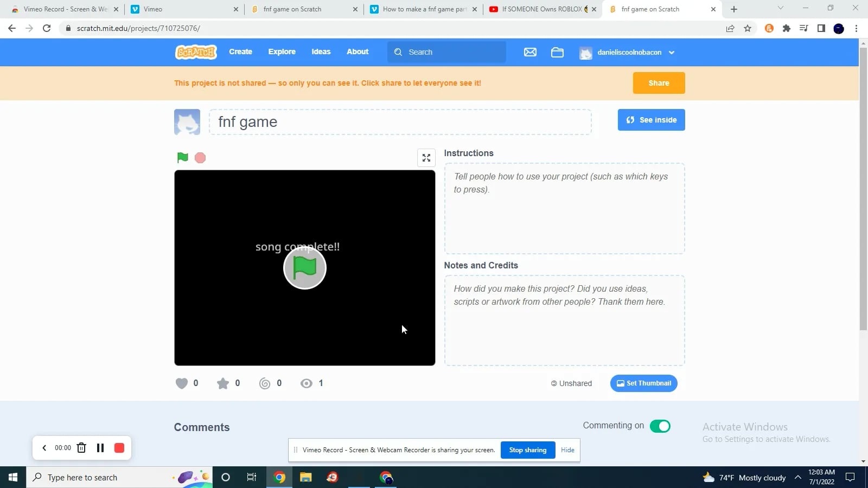The width and height of the screenshot is (868, 488).
Task: Click the green flag to run the project
Action: (182, 157)
